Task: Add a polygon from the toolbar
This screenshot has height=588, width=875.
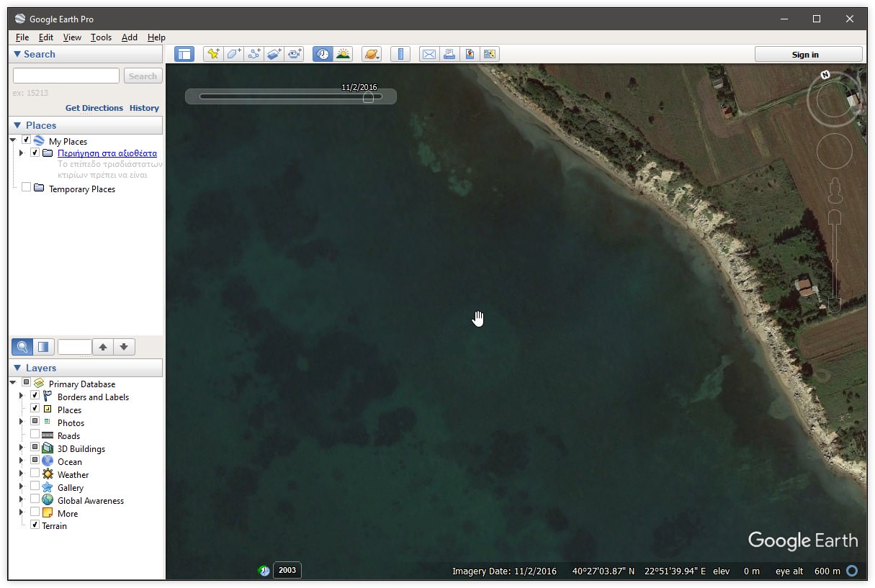Action: (233, 54)
